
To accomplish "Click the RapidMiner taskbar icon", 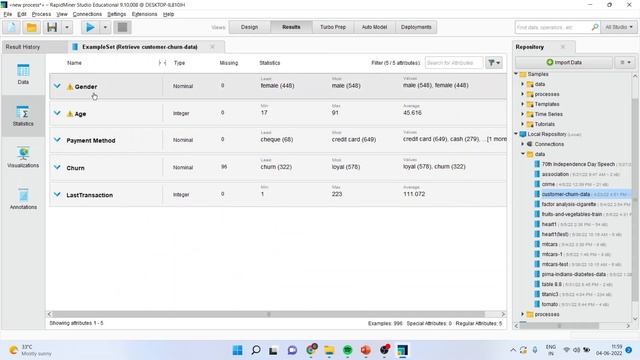I will pos(402,350).
